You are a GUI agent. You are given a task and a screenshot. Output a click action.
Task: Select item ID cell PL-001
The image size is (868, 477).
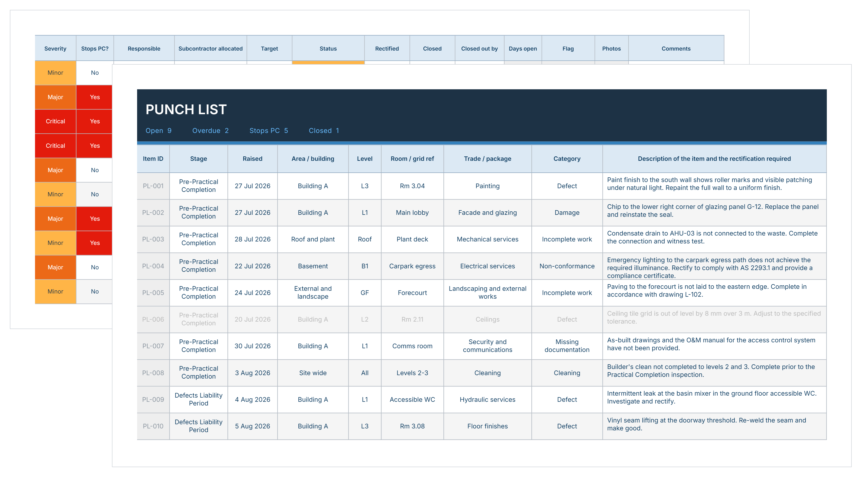153,186
